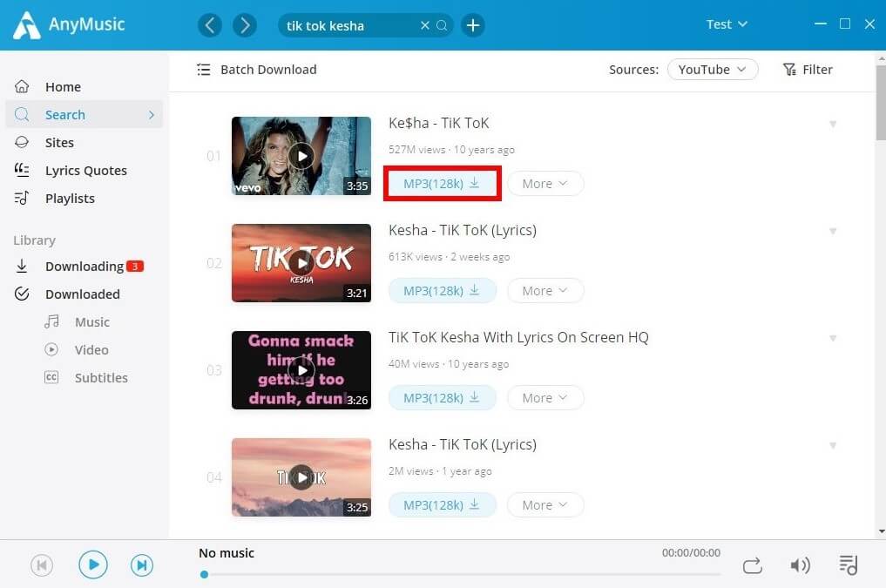Select Search in the sidebar
The width and height of the screenshot is (886, 588).
tap(85, 114)
